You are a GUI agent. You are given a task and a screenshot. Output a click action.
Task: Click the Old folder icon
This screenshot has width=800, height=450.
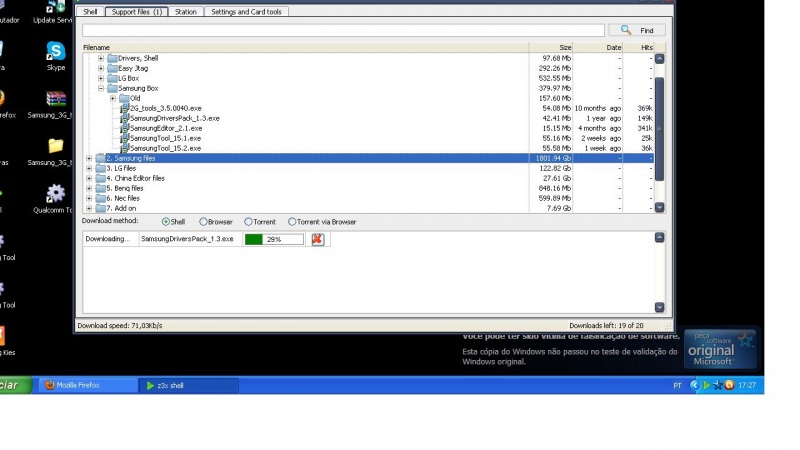124,98
